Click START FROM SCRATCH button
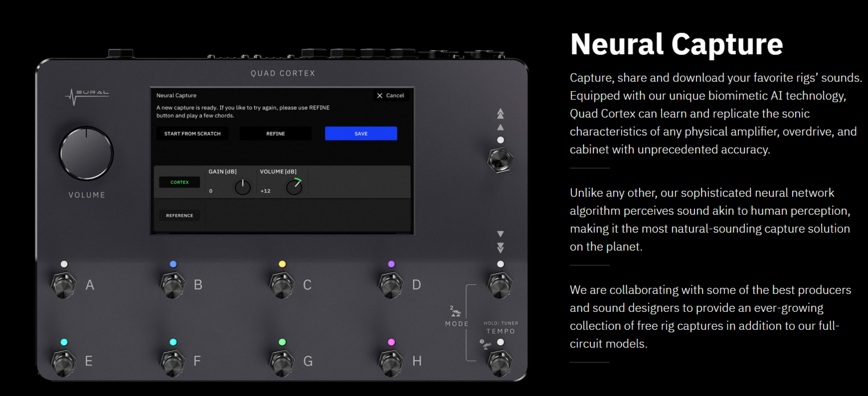 coord(193,133)
